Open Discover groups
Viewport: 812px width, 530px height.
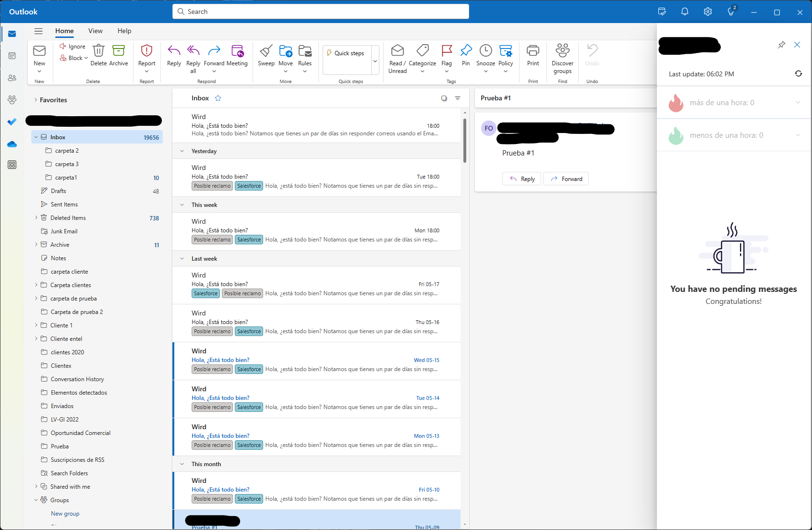tap(562, 59)
